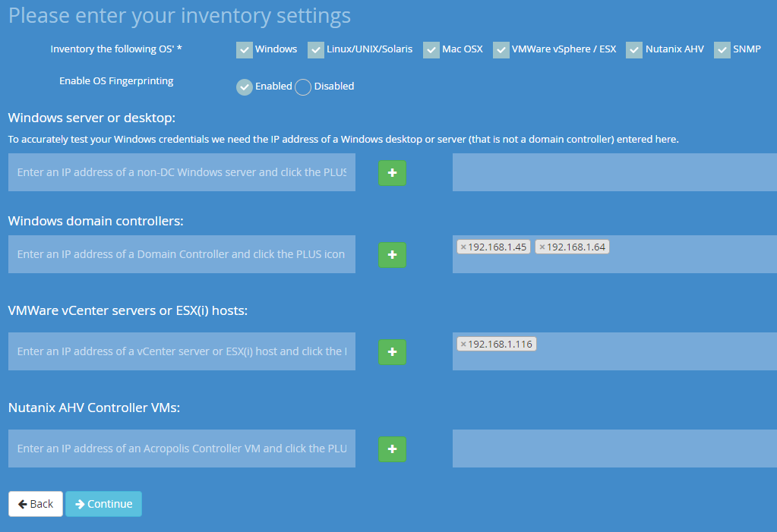Remove the 192.168.1.45 domain controller tag
This screenshot has width=777, height=532.
click(464, 247)
